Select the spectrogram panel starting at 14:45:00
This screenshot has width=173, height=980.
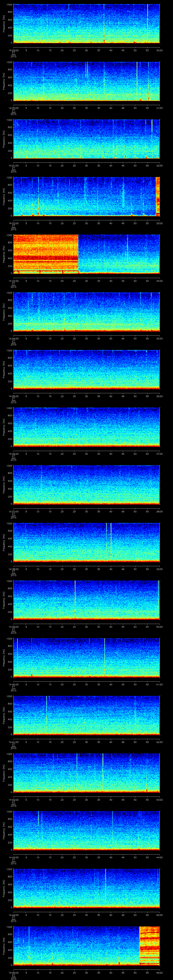86,946
